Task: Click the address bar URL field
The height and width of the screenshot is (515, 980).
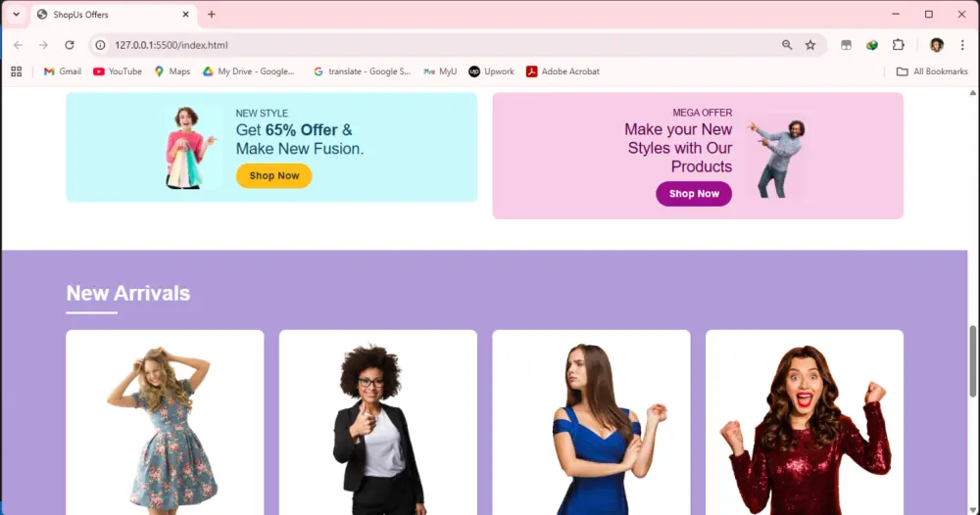Action: pyautogui.click(x=437, y=45)
